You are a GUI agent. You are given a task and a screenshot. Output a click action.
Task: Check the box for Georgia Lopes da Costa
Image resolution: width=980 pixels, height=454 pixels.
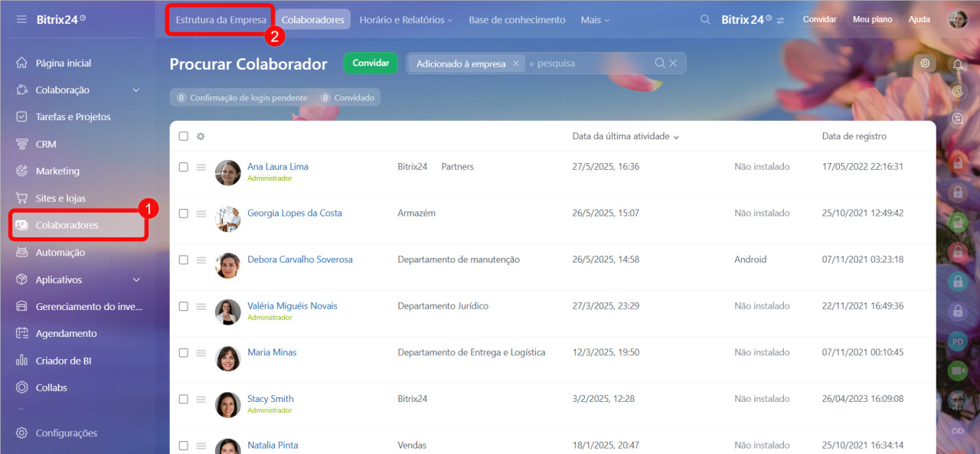183,214
